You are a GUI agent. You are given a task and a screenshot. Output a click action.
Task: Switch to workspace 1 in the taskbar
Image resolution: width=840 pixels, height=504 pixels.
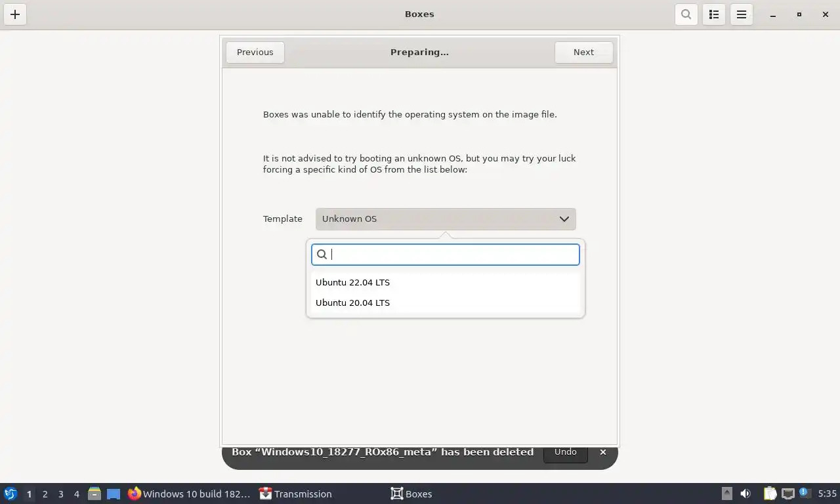coord(29,494)
